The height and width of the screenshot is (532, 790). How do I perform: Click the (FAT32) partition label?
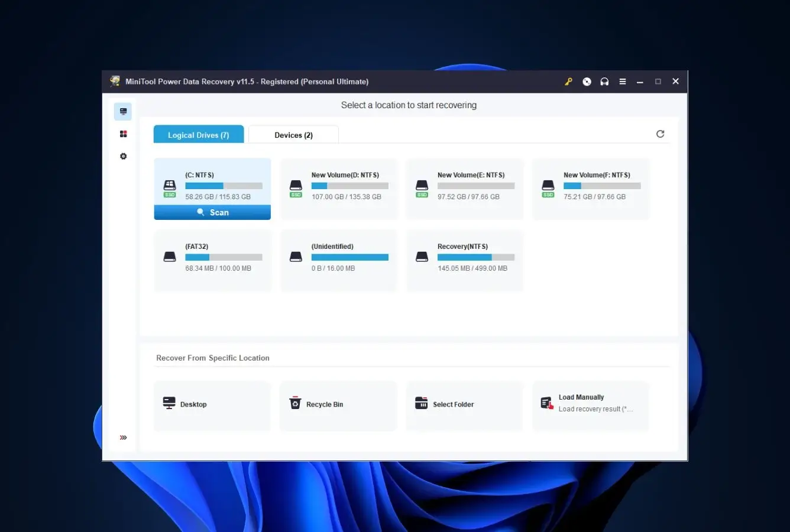pyautogui.click(x=196, y=246)
